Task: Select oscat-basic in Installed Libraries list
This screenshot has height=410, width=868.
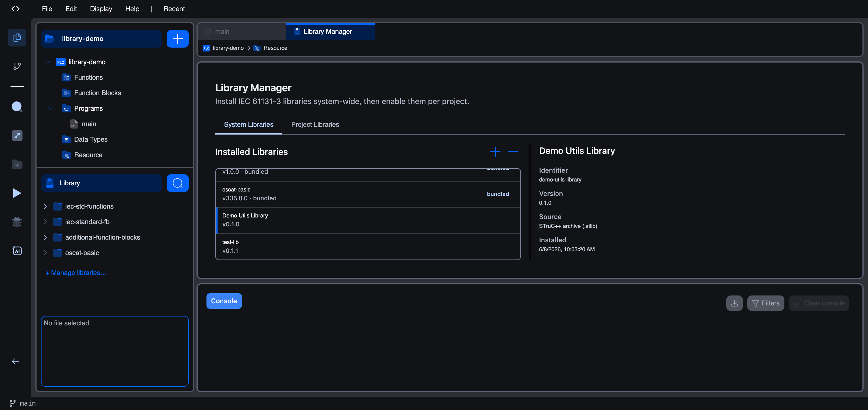Action: point(368,194)
